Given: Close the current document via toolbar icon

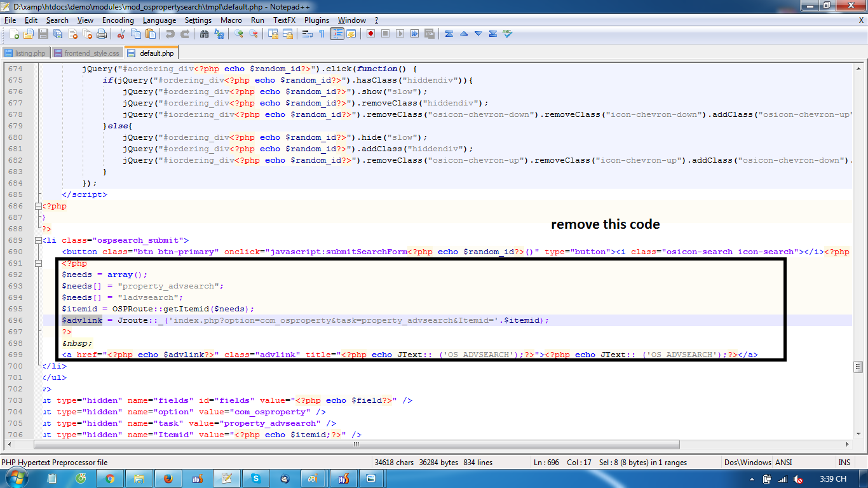Looking at the screenshot, I should (72, 34).
